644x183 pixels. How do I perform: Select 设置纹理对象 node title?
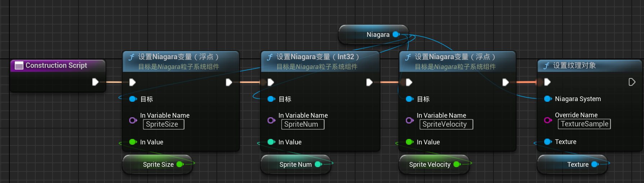pyautogui.click(x=574, y=65)
